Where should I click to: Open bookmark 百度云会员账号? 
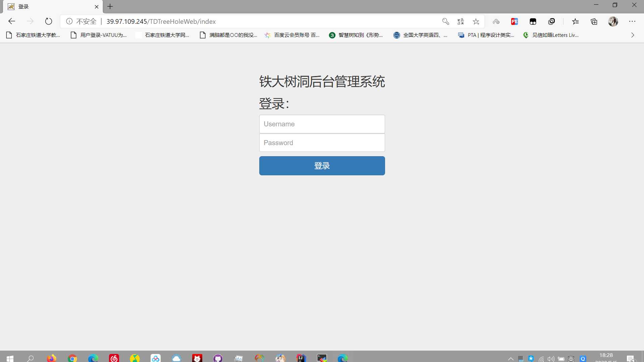292,35
